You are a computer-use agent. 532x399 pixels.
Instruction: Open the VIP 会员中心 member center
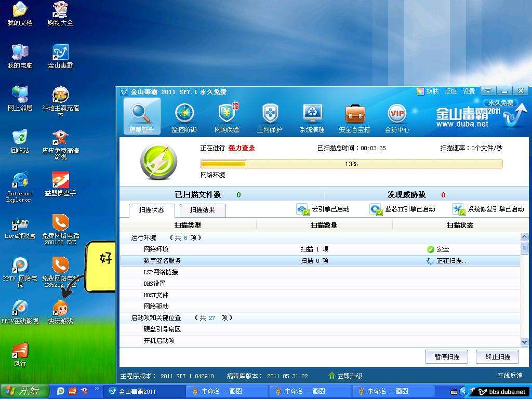coord(397,115)
